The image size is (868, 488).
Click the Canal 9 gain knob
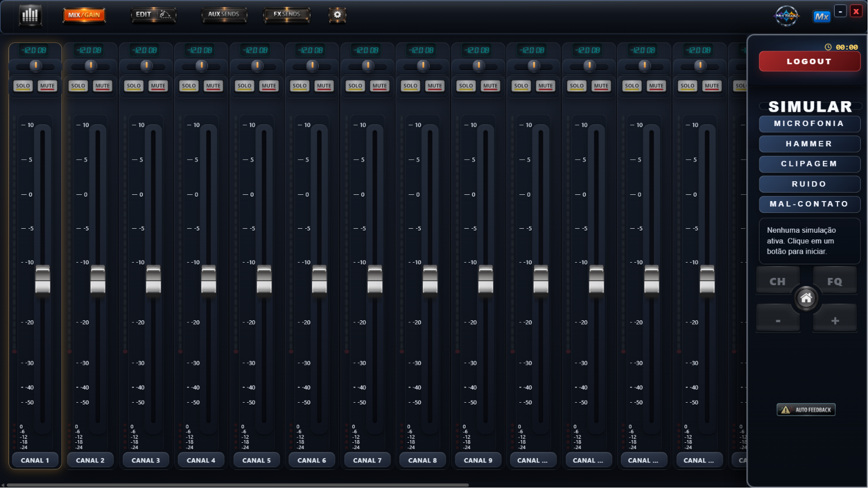(479, 66)
